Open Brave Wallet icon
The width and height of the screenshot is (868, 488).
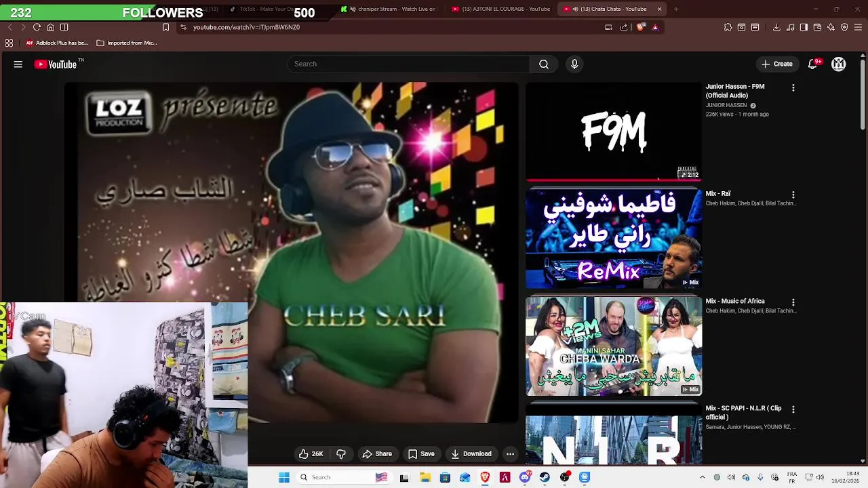point(817,27)
